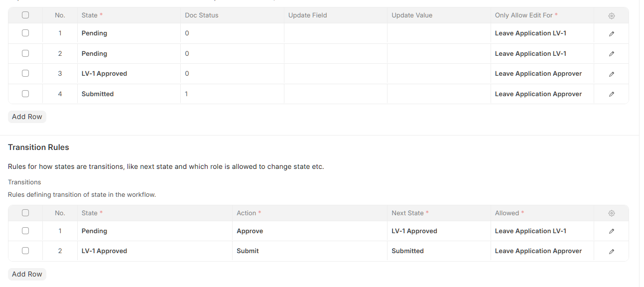Open column settings gear on the States table
Screen dimensions: 644x287
[x=611, y=15]
